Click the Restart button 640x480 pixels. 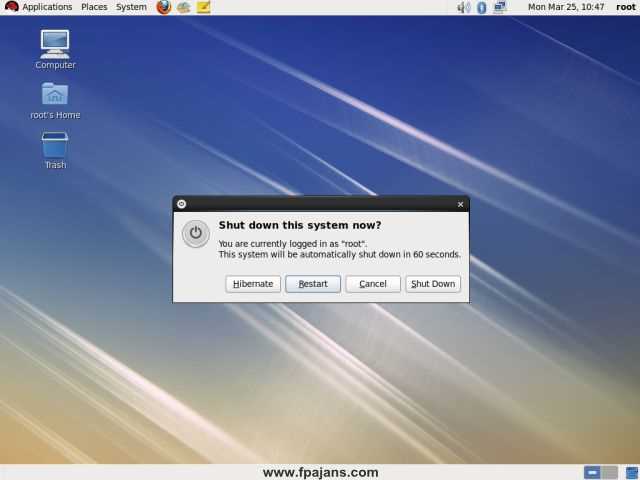point(313,284)
